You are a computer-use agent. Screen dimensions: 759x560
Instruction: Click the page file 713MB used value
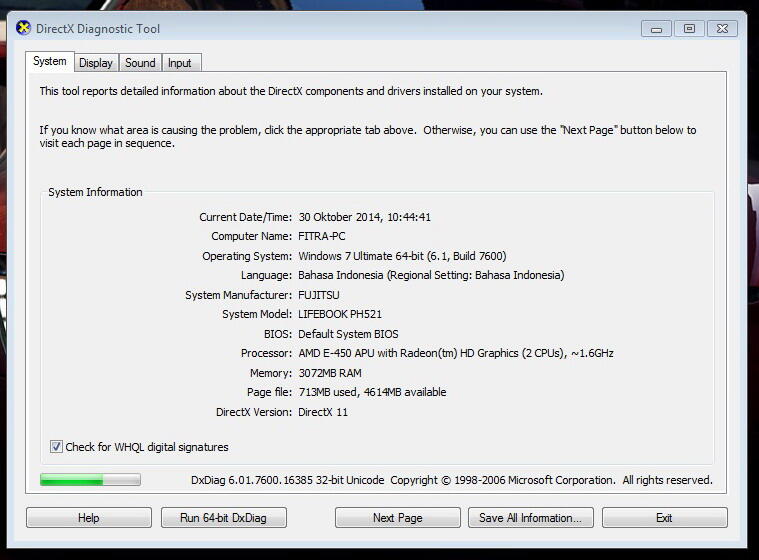tap(328, 392)
